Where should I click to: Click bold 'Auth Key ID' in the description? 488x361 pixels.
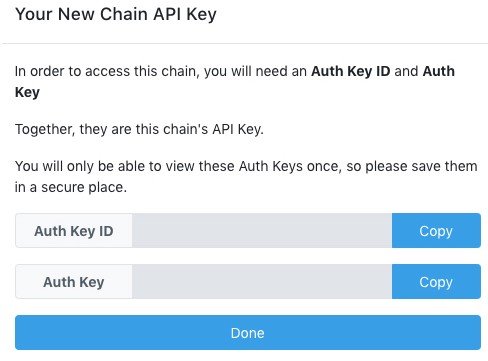click(x=350, y=71)
